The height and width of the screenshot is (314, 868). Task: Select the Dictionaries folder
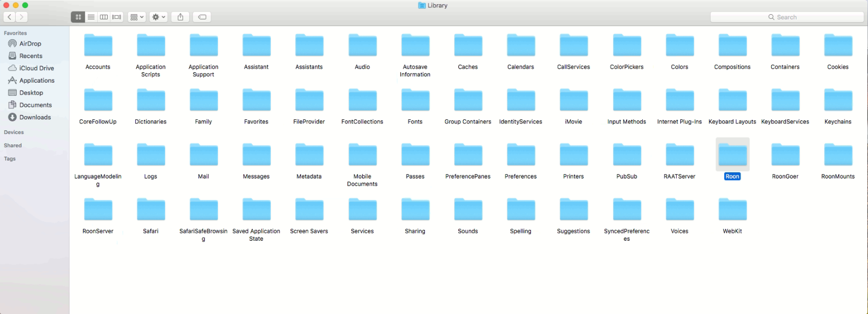(x=151, y=100)
